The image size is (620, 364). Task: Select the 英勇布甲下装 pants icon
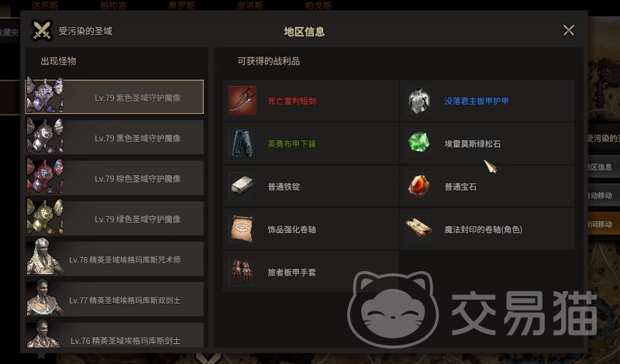[243, 143]
